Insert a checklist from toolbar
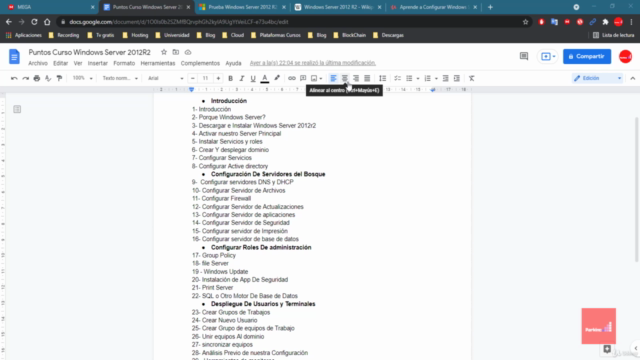The image size is (640, 360). pyautogui.click(x=398, y=78)
